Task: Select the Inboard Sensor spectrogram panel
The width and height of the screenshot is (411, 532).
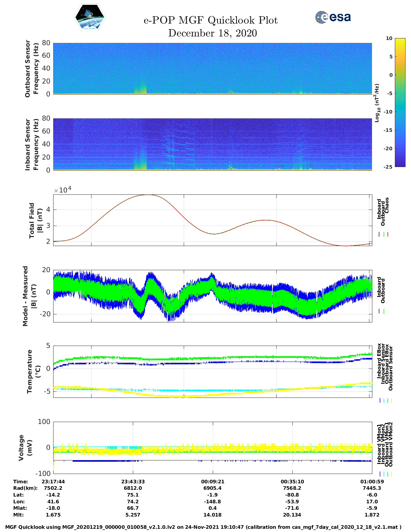Action: (212, 144)
